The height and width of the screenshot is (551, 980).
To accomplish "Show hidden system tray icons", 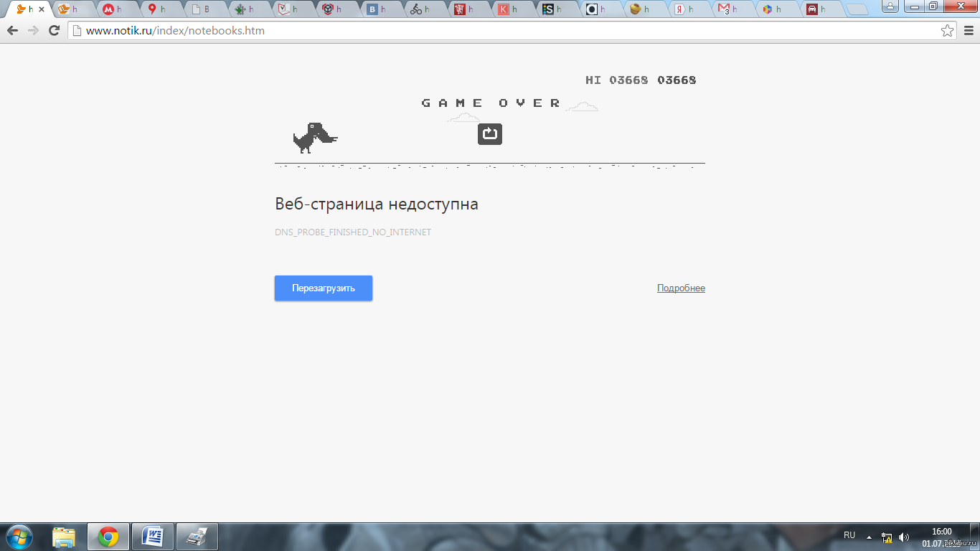I will click(x=869, y=537).
